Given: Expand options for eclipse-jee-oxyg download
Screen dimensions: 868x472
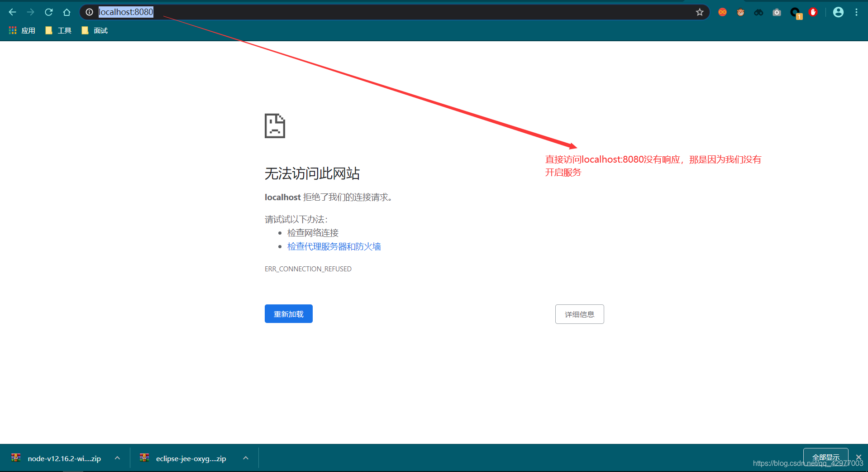Looking at the screenshot, I should 245,458.
